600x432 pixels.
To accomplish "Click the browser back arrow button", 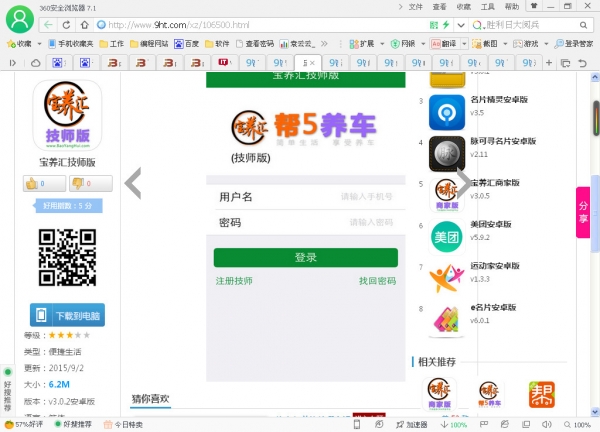I will (x=49, y=25).
